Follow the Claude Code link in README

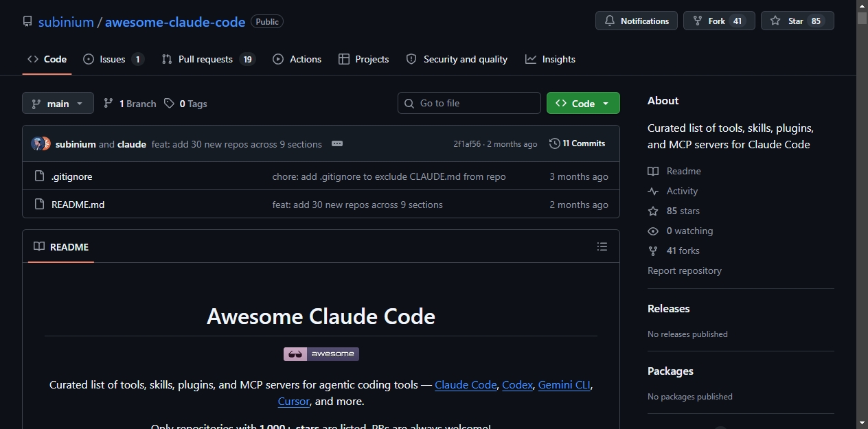pyautogui.click(x=466, y=384)
